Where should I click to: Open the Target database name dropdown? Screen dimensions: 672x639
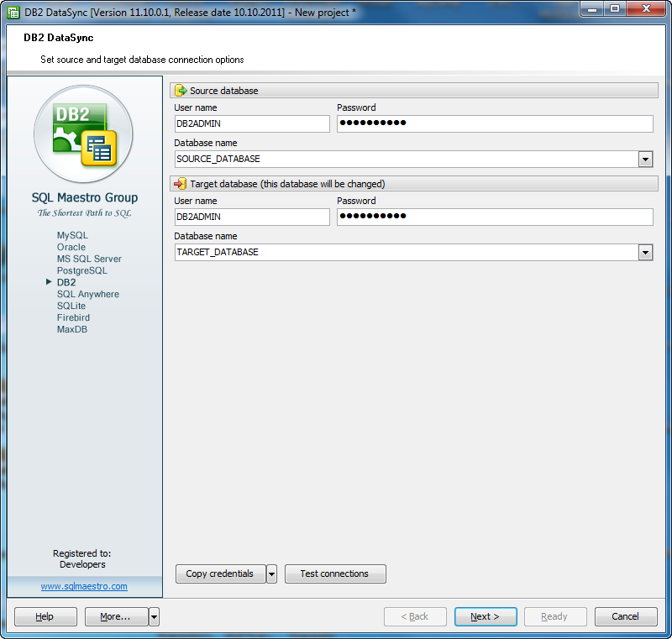(x=646, y=252)
